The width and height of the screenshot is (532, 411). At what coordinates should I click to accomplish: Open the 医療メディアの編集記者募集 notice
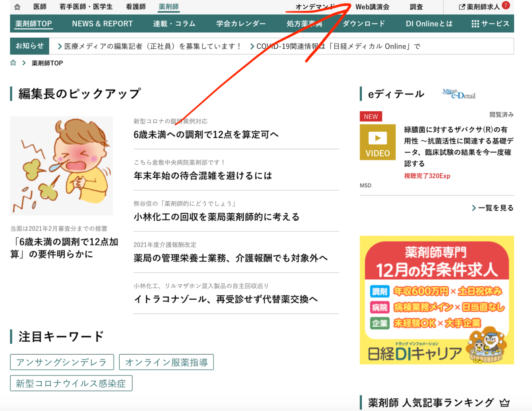coord(153,46)
